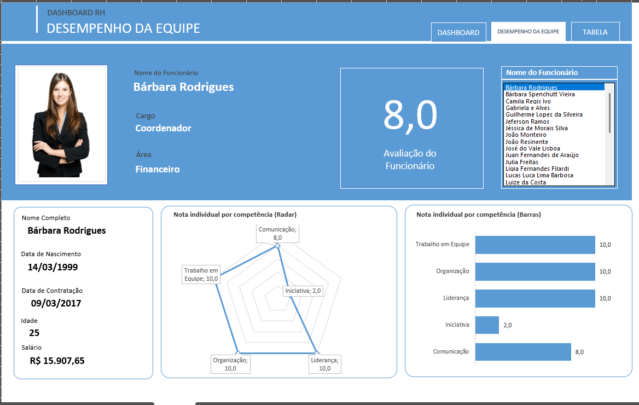Go to the TABELA tab

594,32
